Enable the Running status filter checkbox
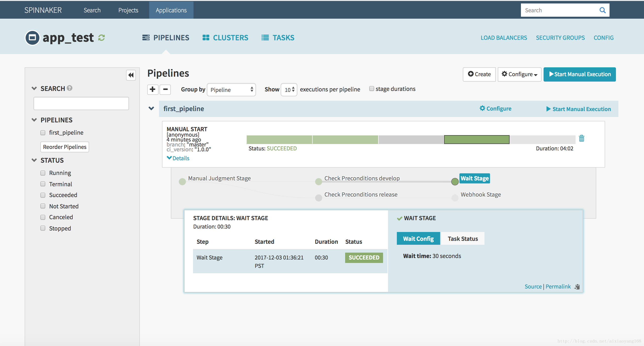644x346 pixels. [x=43, y=173]
